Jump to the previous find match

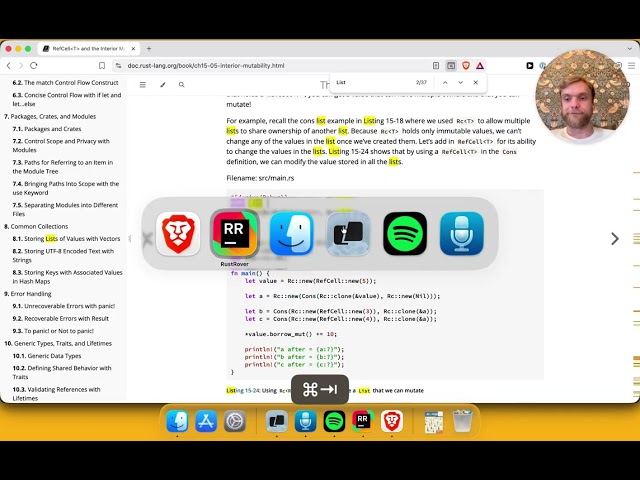tap(445, 82)
